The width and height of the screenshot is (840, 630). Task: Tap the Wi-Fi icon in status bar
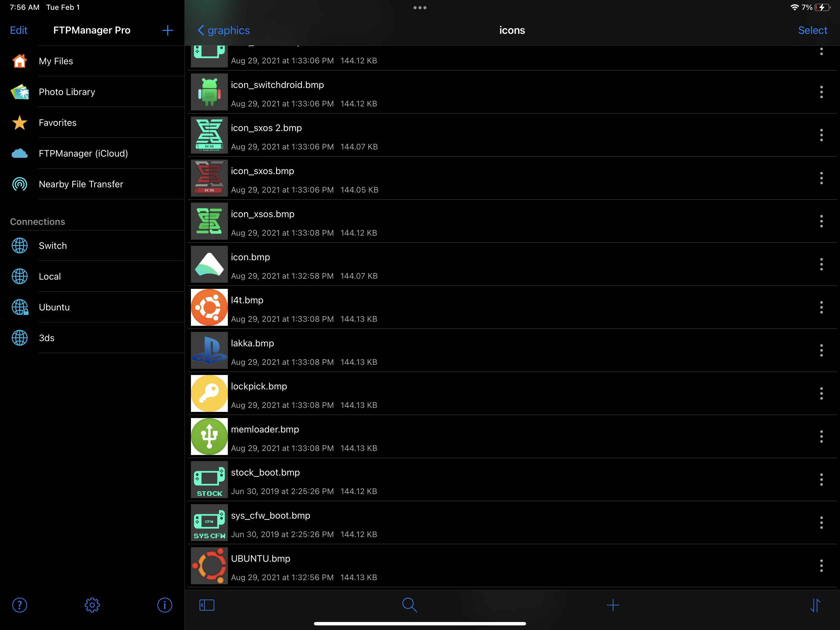tap(794, 7)
